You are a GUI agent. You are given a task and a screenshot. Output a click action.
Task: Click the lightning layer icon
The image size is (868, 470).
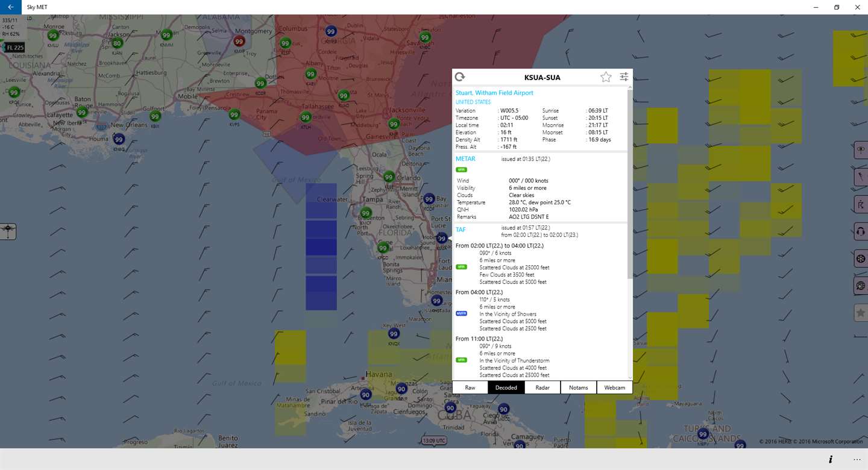[x=861, y=177]
